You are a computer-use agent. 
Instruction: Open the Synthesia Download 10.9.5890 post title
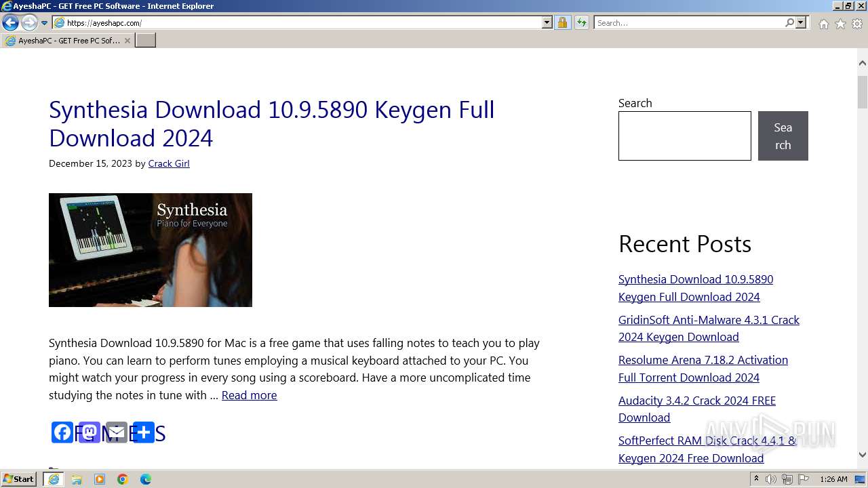point(271,123)
